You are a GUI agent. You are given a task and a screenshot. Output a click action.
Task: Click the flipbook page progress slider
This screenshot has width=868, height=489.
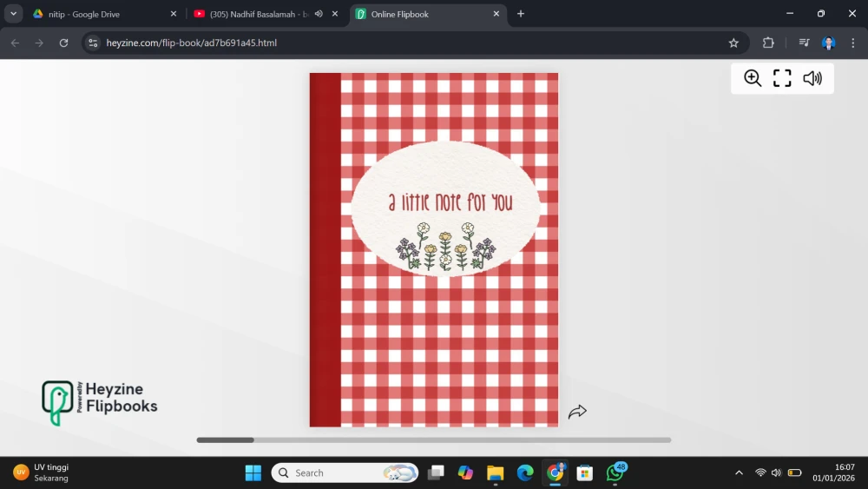point(433,440)
